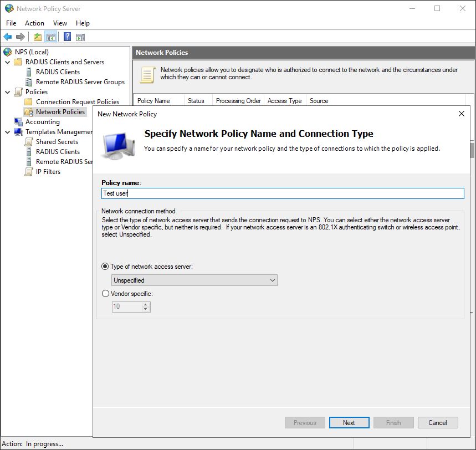The image size is (476, 450).
Task: Decrease the Vendor specific spinner value
Action: tap(146, 309)
